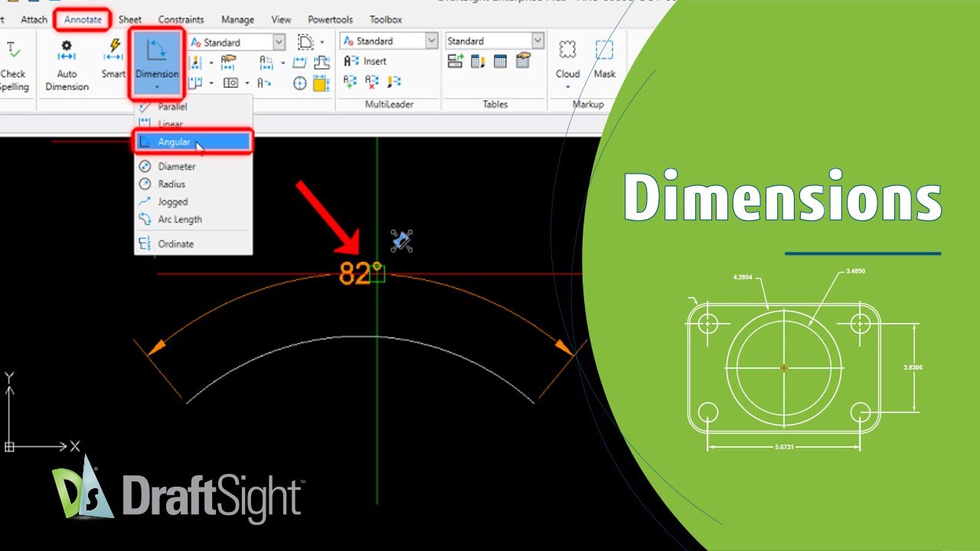Click the dashed-box icon beside dimension style
Image resolution: width=980 pixels, height=551 pixels.
[305, 42]
